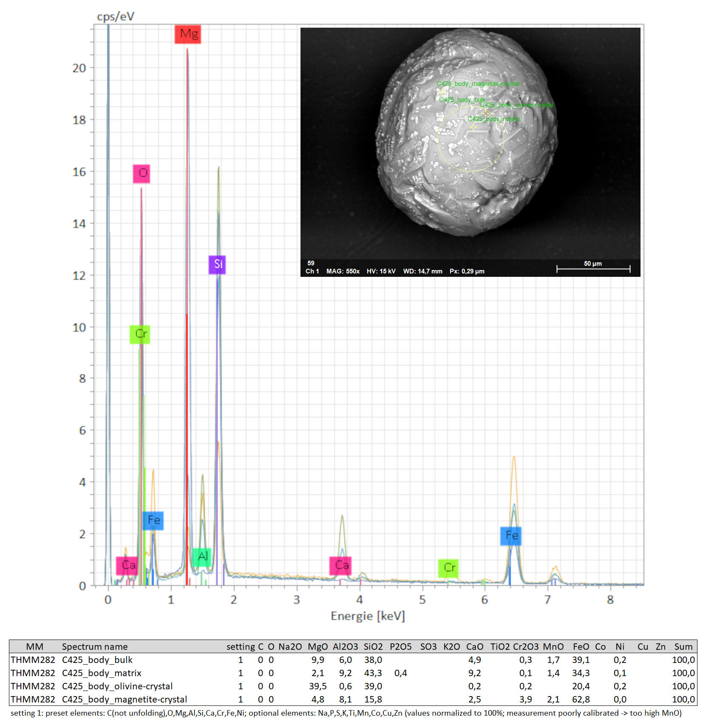703x728 pixels.
Task: Select the green Al element label
Action: coord(202,557)
